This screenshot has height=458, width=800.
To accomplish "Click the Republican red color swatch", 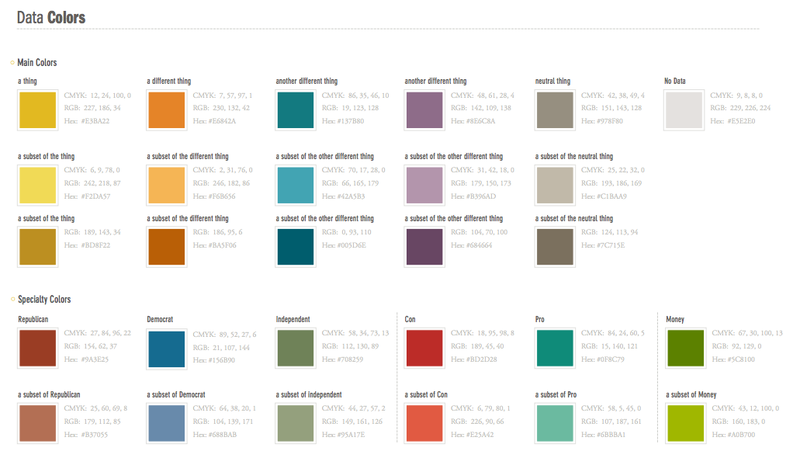I will pyautogui.click(x=37, y=347).
